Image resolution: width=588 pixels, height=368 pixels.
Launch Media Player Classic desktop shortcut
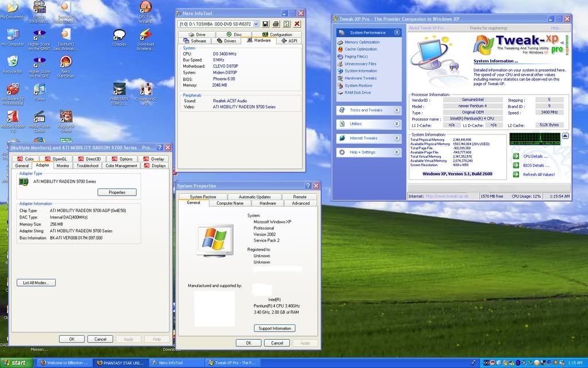[40, 122]
